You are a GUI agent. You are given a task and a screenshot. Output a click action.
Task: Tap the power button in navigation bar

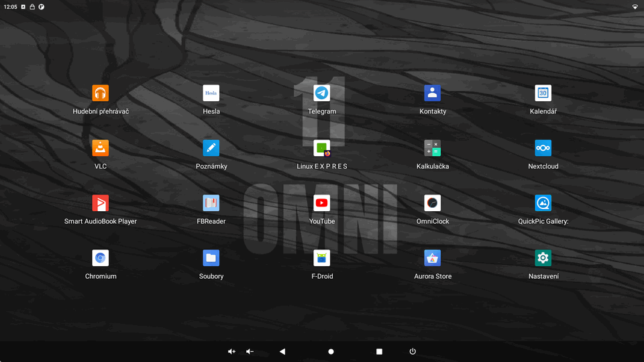[413, 351]
